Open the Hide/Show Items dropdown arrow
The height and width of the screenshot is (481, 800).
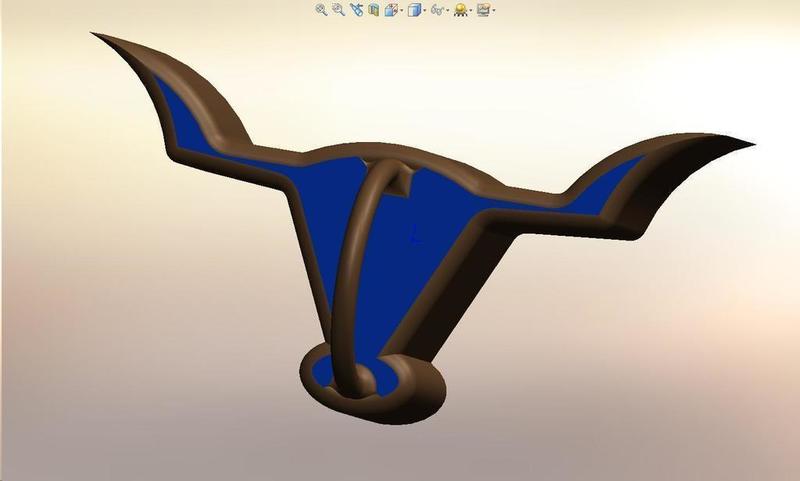point(447,11)
